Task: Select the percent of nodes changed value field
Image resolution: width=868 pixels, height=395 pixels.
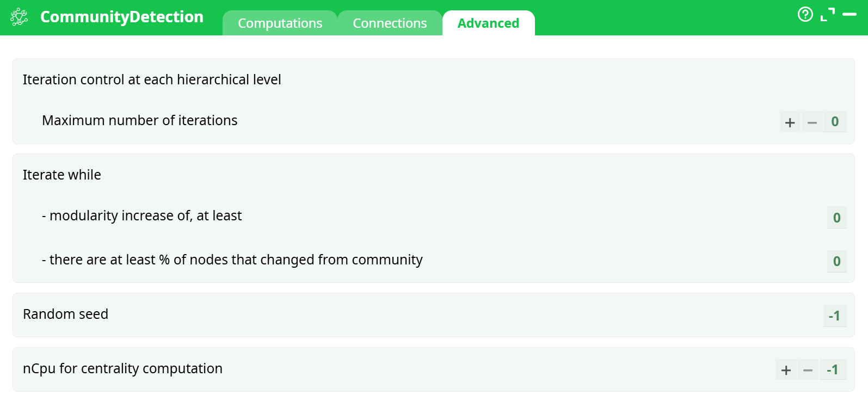Action: click(836, 261)
